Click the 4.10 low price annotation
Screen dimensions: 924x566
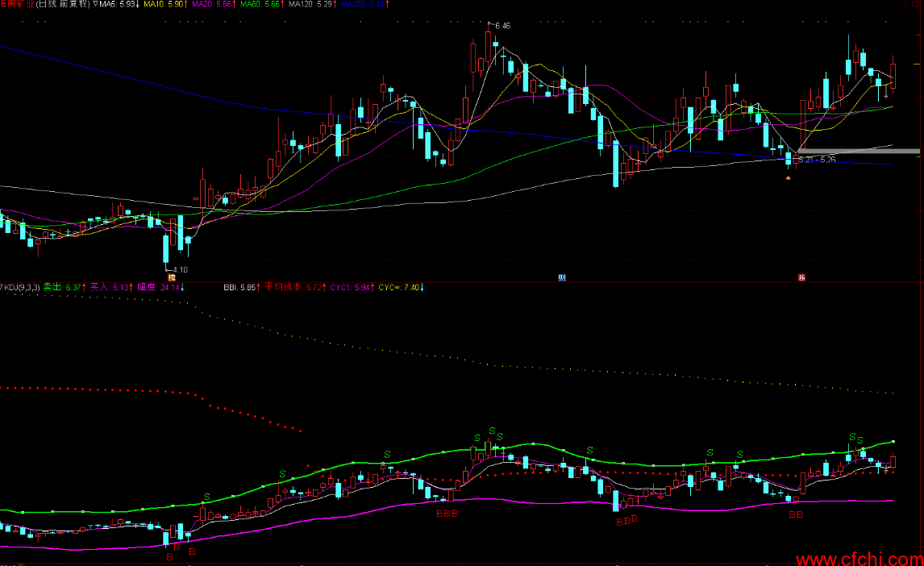[x=181, y=270]
